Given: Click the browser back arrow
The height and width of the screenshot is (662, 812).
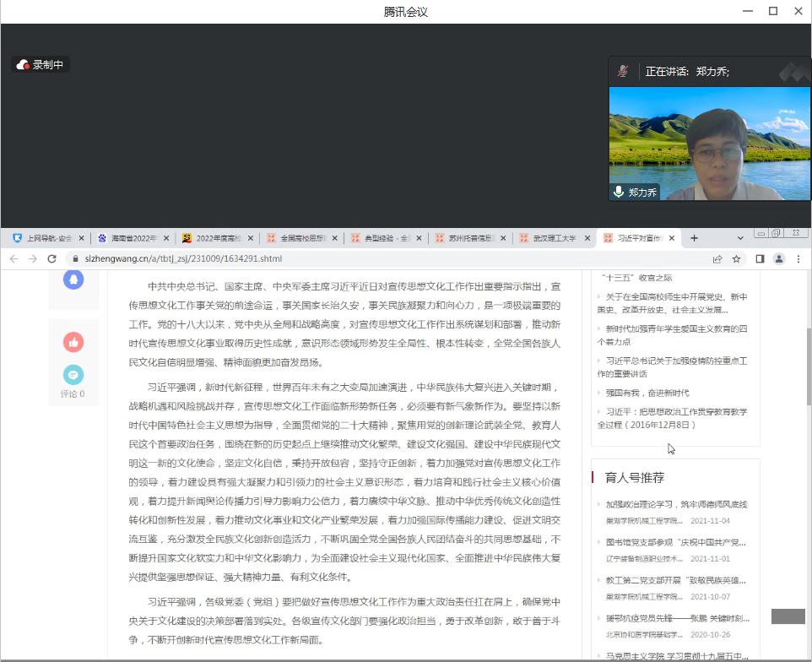Looking at the screenshot, I should pyautogui.click(x=14, y=259).
